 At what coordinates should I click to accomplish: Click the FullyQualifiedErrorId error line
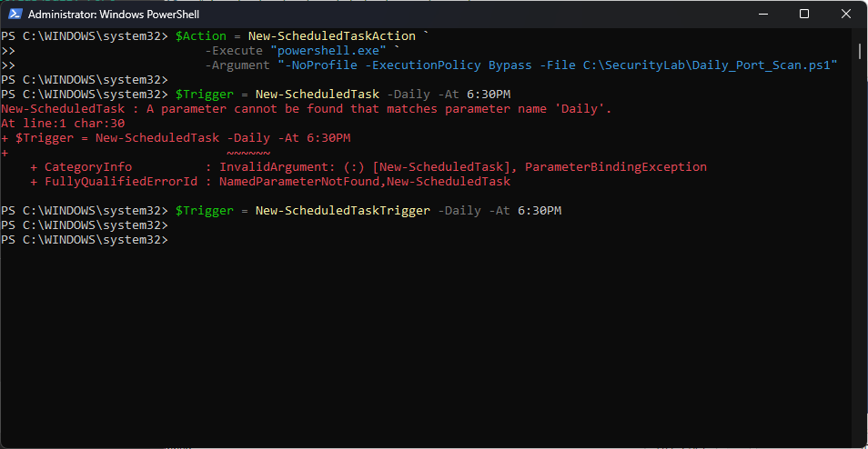pos(273,182)
